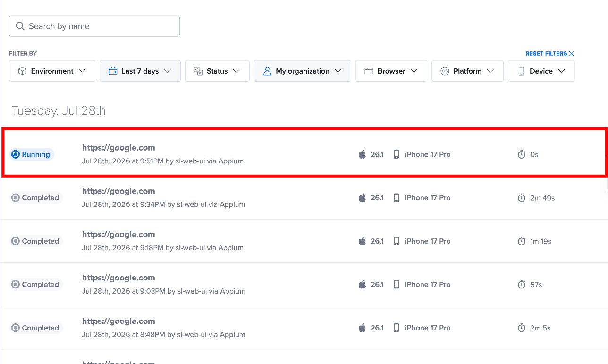Screen dimensions: 608x364
Task: Click the Apple logo on the 8:48PM test row
Action: click(362, 328)
